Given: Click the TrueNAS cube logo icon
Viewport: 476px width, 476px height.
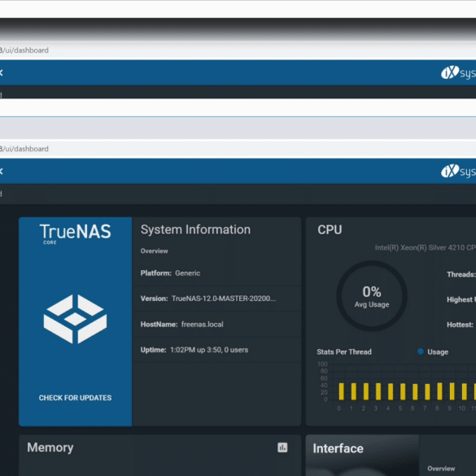Looking at the screenshot, I should pyautogui.click(x=75, y=319).
